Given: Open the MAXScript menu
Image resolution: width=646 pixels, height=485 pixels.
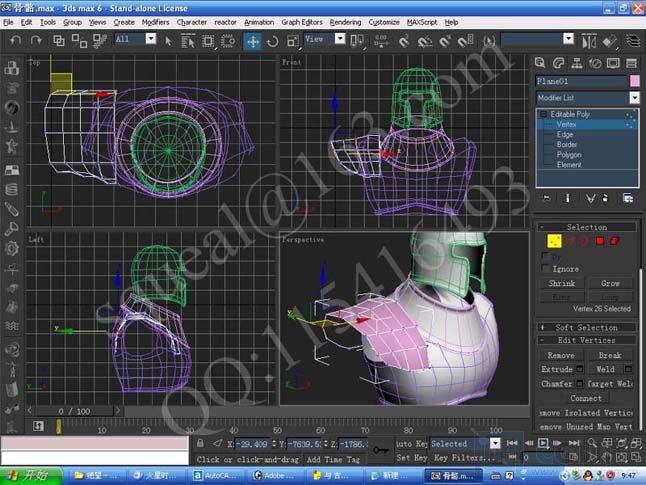Looking at the screenshot, I should click(422, 22).
